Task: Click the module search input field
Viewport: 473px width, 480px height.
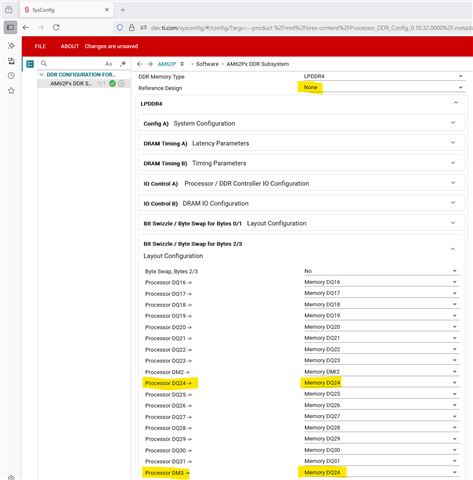Action: (x=76, y=63)
